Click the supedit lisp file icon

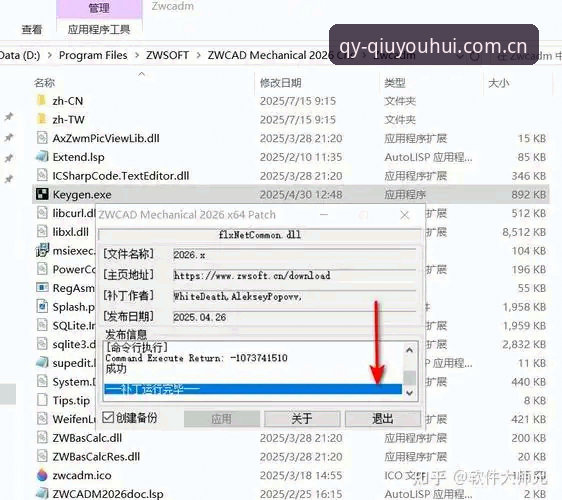(42, 363)
